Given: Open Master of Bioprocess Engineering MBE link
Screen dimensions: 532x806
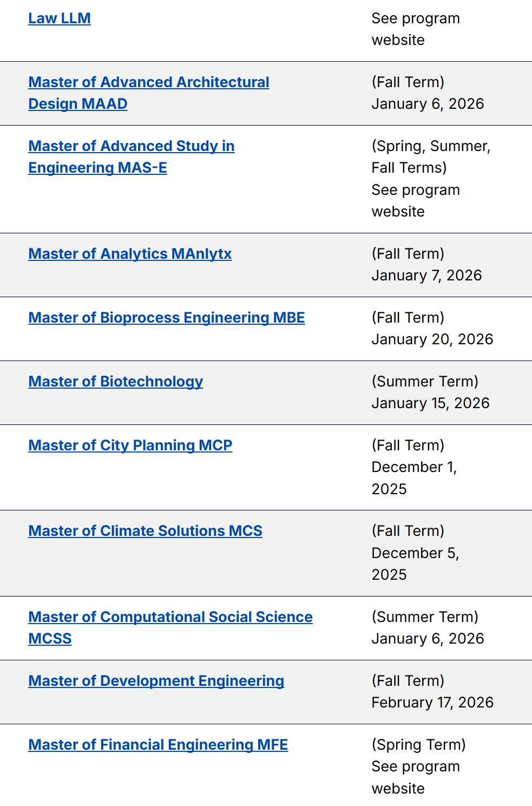Looking at the screenshot, I should [167, 318].
